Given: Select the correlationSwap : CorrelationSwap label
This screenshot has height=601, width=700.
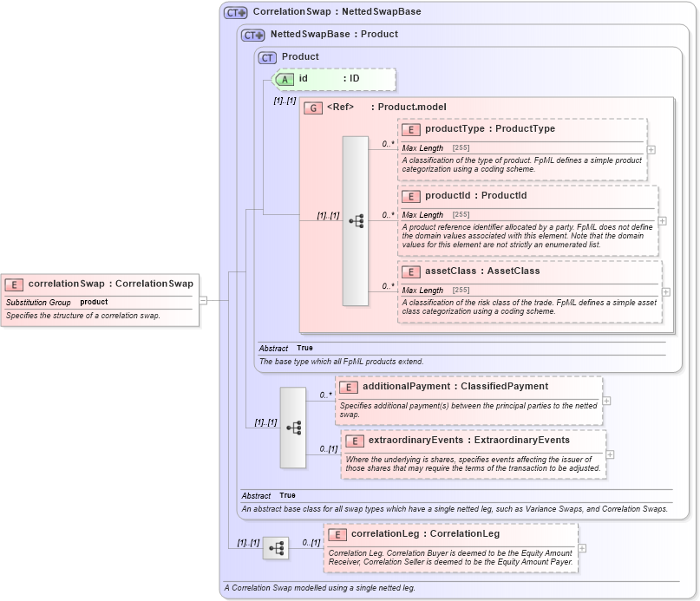Looking at the screenshot, I should tap(111, 284).
